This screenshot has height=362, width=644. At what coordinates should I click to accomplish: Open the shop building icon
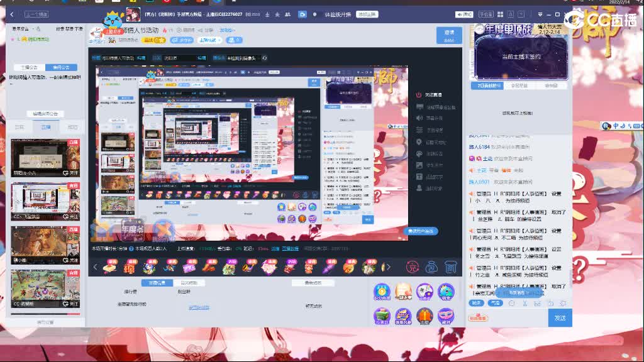pyautogui.click(x=450, y=268)
